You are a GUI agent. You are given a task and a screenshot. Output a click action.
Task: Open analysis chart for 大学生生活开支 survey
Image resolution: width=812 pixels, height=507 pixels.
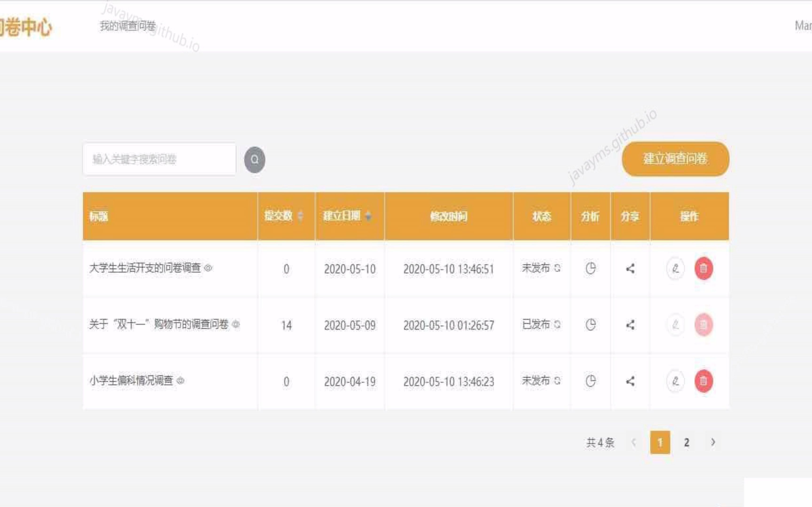click(x=590, y=268)
